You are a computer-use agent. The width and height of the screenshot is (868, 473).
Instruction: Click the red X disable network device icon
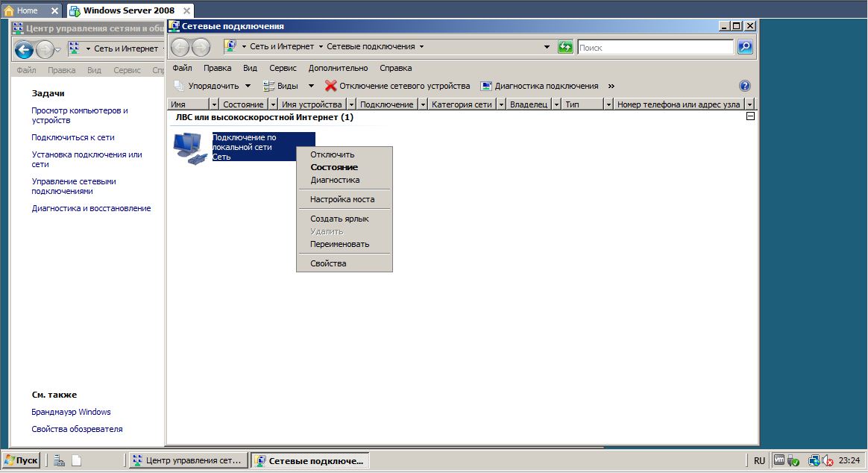(330, 86)
